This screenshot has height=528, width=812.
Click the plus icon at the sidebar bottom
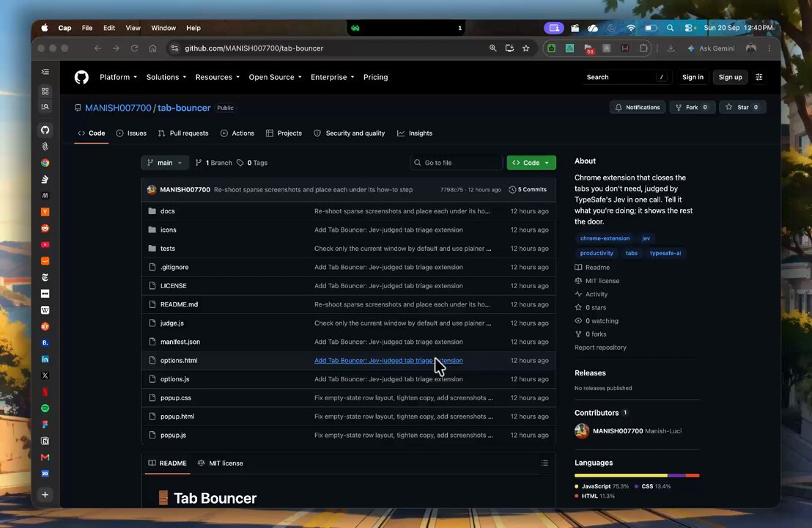45,495
